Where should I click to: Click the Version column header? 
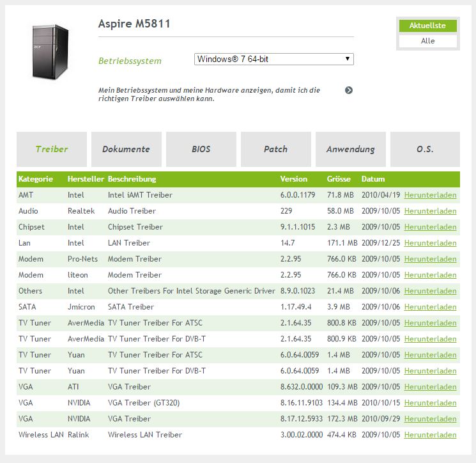pyautogui.click(x=293, y=179)
